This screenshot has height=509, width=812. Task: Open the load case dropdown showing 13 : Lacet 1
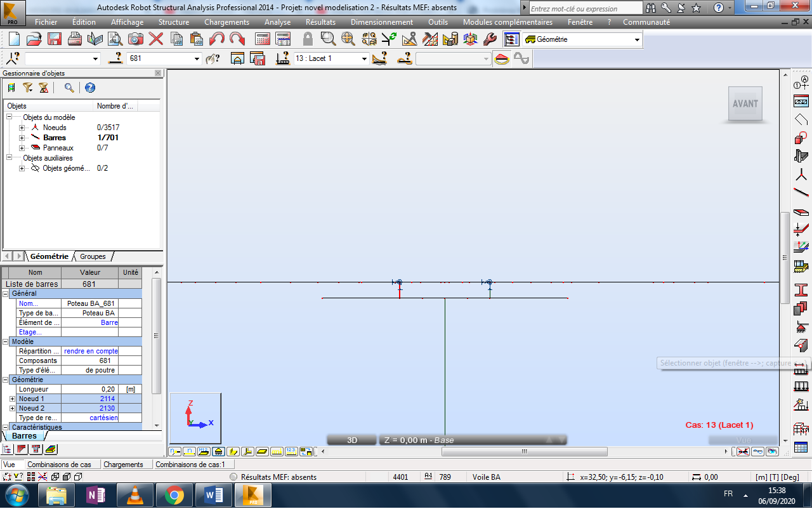pyautogui.click(x=364, y=58)
